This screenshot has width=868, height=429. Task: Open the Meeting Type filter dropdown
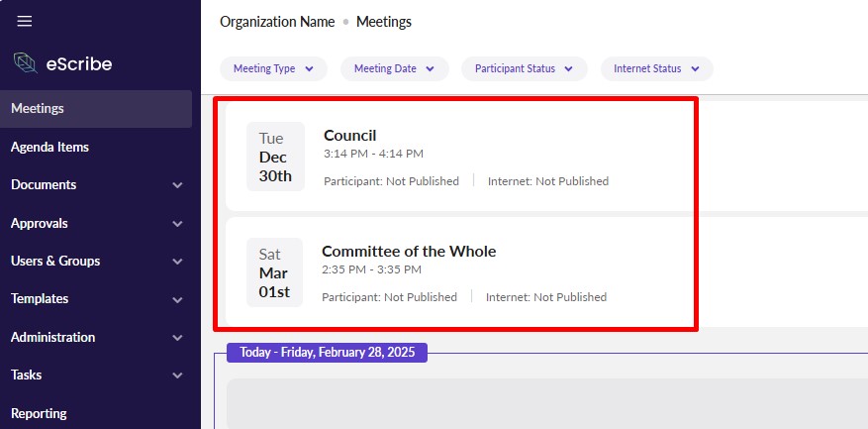(273, 68)
